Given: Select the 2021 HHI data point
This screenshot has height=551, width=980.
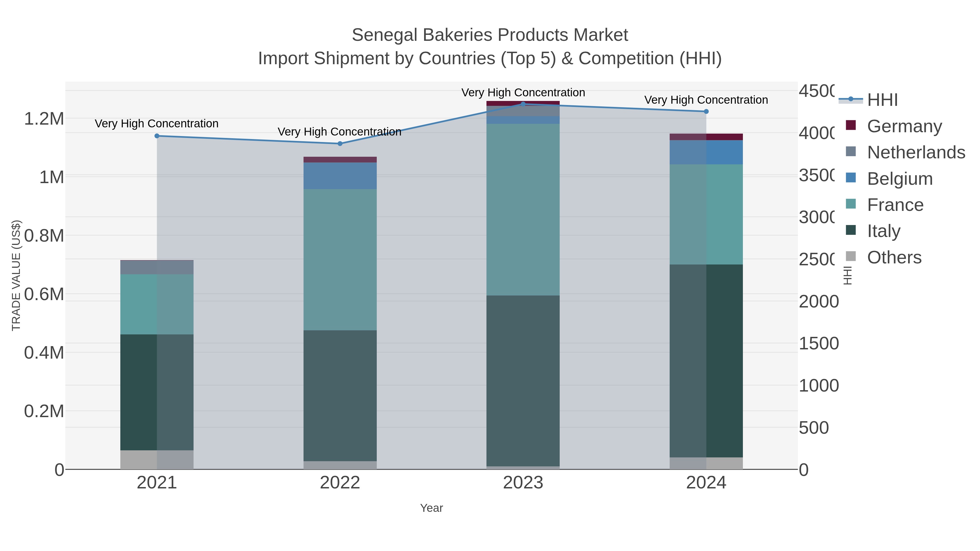Looking at the screenshot, I should (157, 136).
